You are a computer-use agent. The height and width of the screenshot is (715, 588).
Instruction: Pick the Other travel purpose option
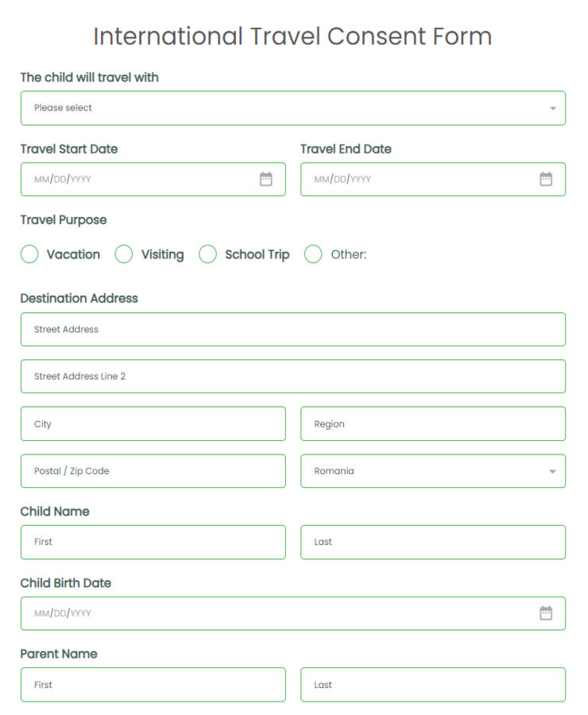point(313,254)
